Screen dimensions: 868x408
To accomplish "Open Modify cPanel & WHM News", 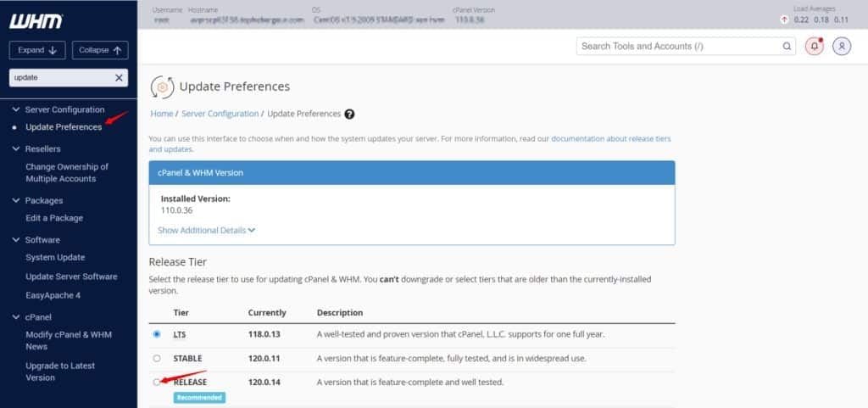I will point(69,340).
